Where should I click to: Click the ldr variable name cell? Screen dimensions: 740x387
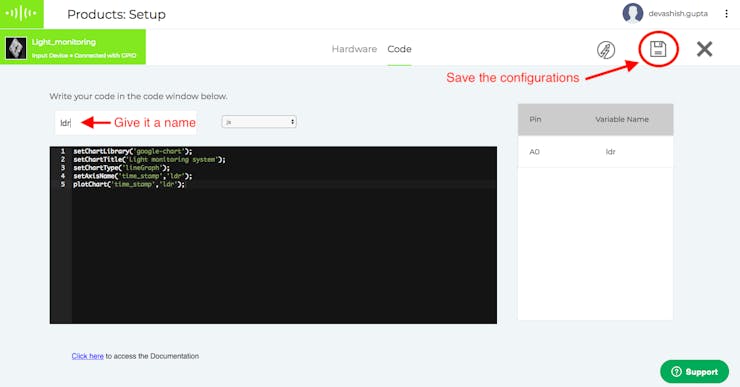click(x=610, y=151)
